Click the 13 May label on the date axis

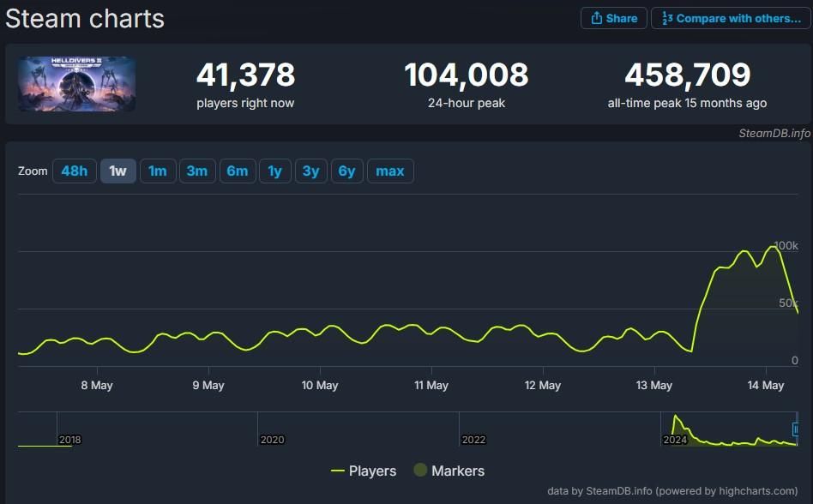point(653,386)
